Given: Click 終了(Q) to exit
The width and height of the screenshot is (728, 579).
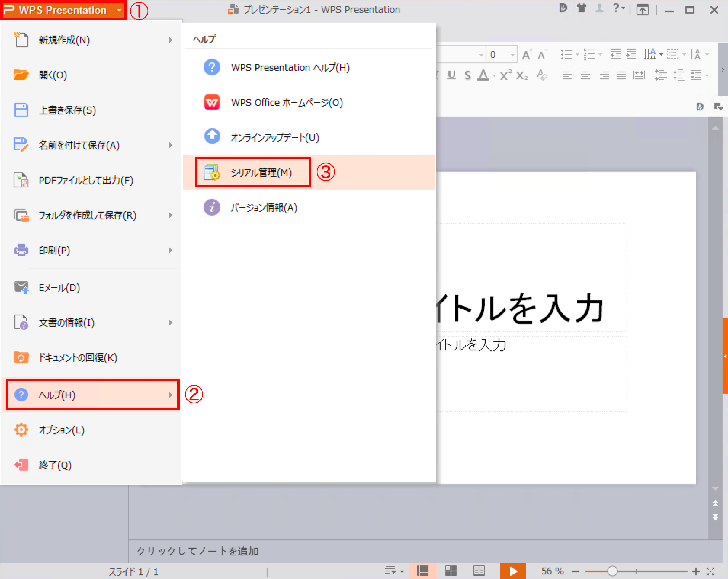Looking at the screenshot, I should point(91,465).
